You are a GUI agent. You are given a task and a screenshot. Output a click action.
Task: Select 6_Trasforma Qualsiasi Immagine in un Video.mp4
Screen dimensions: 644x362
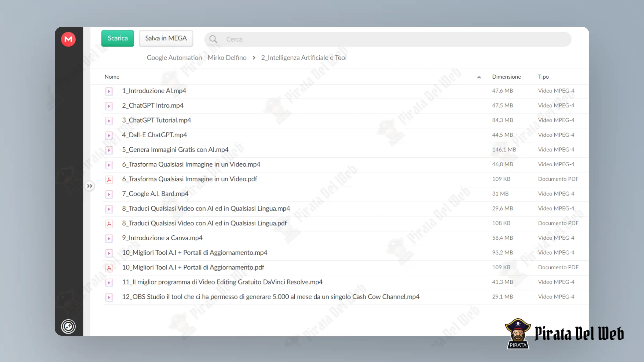coord(191,164)
